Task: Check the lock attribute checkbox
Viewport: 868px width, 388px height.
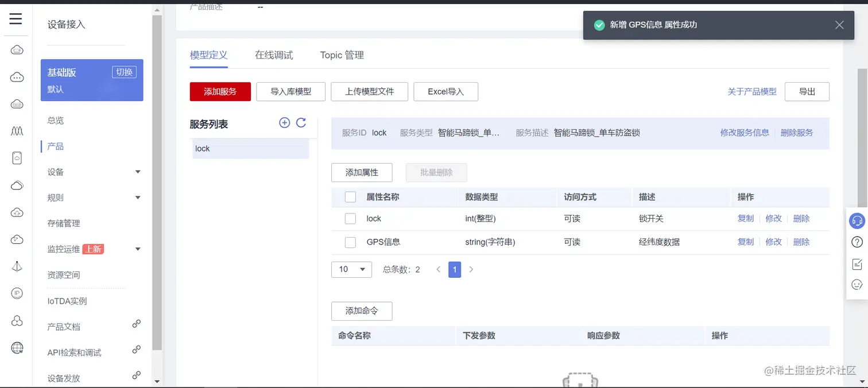Action: tap(350, 219)
